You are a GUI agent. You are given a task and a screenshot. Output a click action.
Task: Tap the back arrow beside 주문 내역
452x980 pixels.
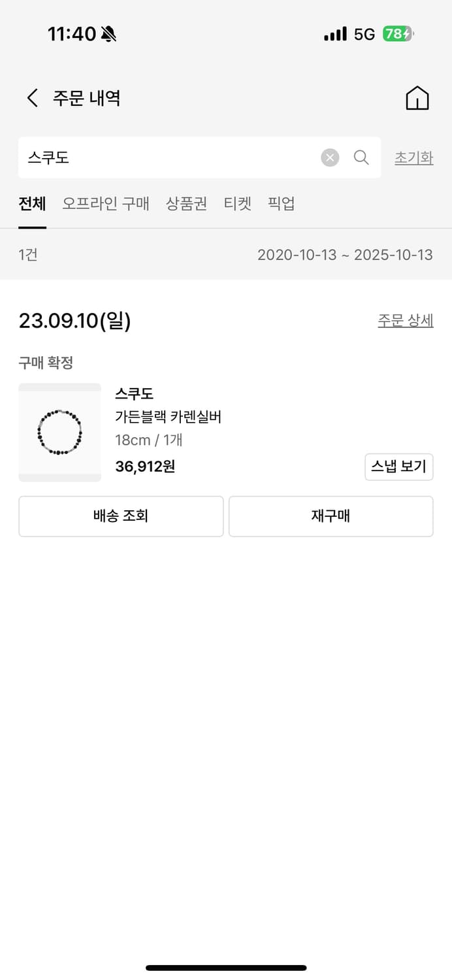click(32, 99)
